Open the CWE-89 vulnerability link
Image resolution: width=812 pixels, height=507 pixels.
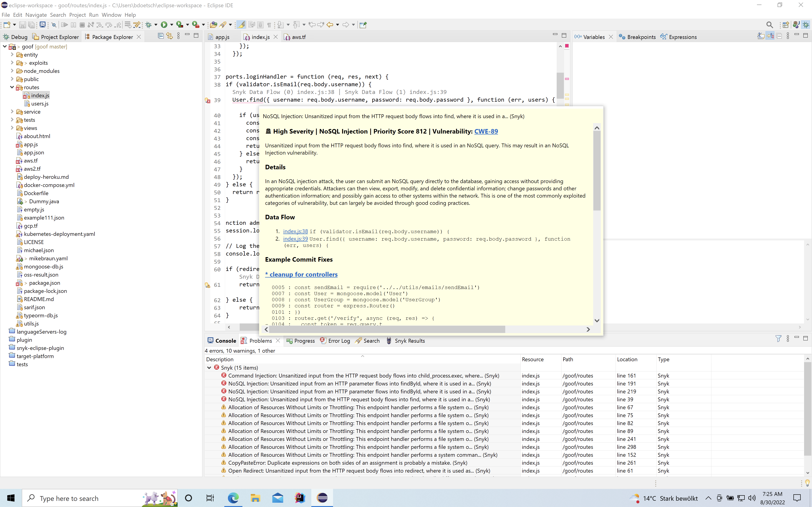point(486,132)
